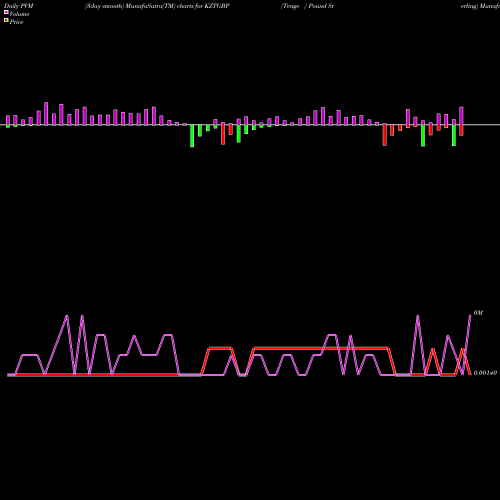The height and width of the screenshot is (500, 500).
Task: Click the '0M' volume axis label
Action: [478, 313]
